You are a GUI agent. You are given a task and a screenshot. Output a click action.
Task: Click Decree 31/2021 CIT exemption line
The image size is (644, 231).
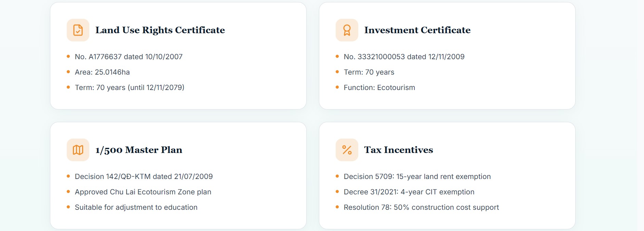[409, 192]
